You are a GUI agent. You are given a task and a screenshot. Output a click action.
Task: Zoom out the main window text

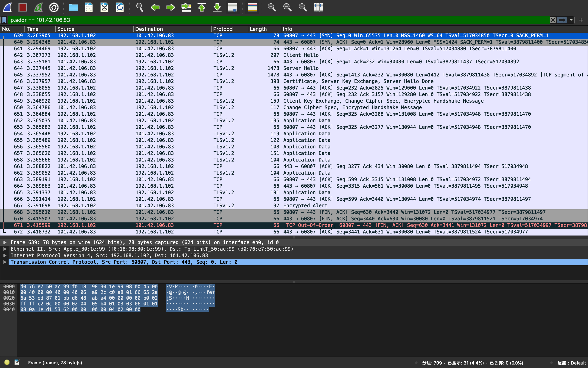coord(287,7)
